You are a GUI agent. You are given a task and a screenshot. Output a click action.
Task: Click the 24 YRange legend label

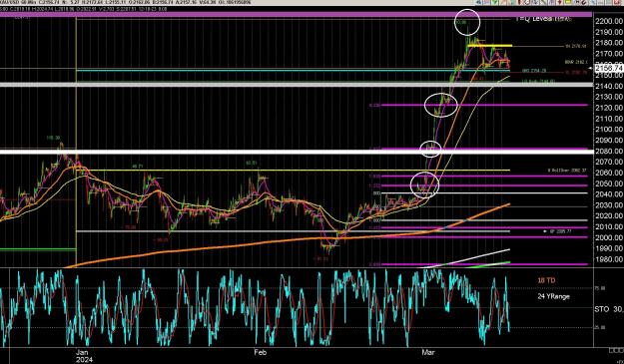(553, 296)
